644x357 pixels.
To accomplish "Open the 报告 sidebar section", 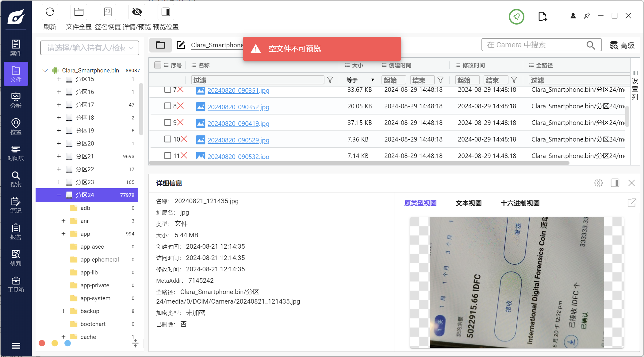I will pyautogui.click(x=16, y=232).
